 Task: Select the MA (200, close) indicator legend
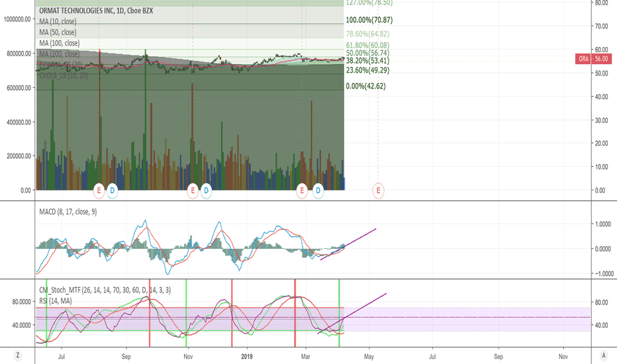(60, 54)
